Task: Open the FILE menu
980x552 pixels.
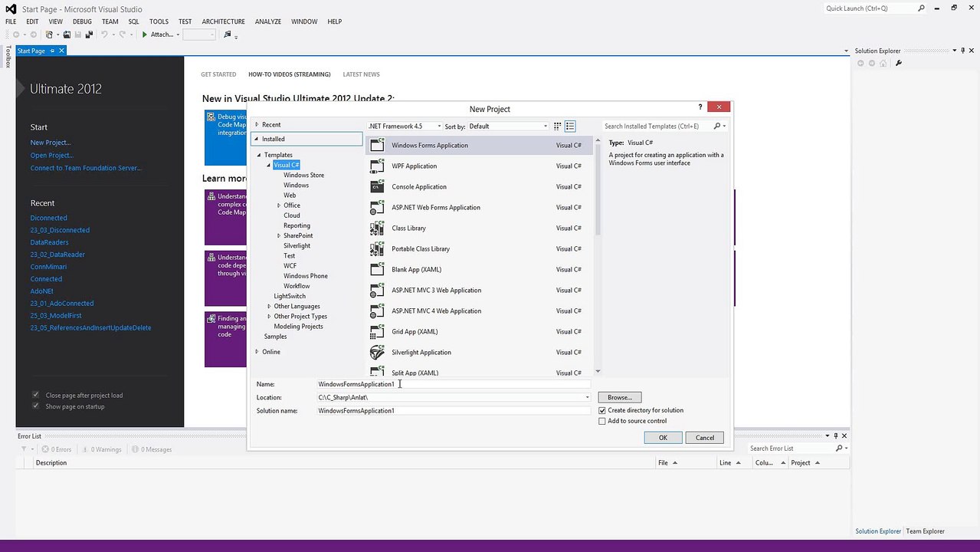Action: click(x=11, y=21)
